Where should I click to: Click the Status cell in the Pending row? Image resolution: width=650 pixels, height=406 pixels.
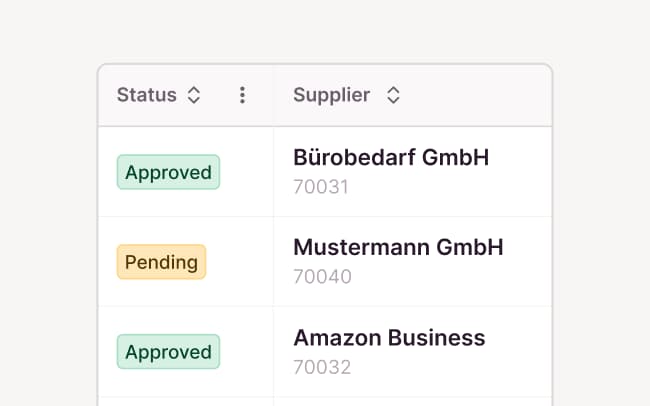[240, 262]
